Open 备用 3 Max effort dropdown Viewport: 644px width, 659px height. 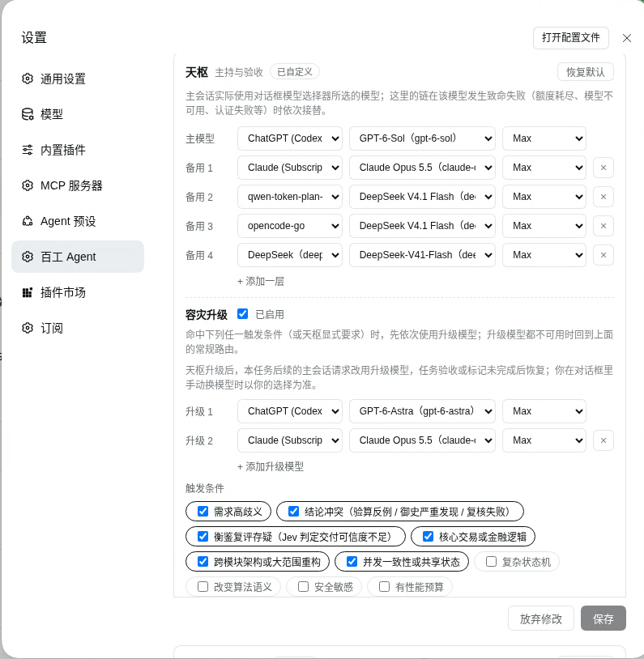544,226
